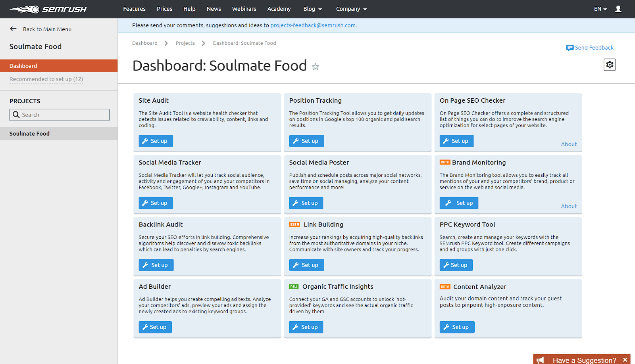Viewport: 635px width, 364px height.
Task: Click the Send Feedback link
Action: click(594, 48)
